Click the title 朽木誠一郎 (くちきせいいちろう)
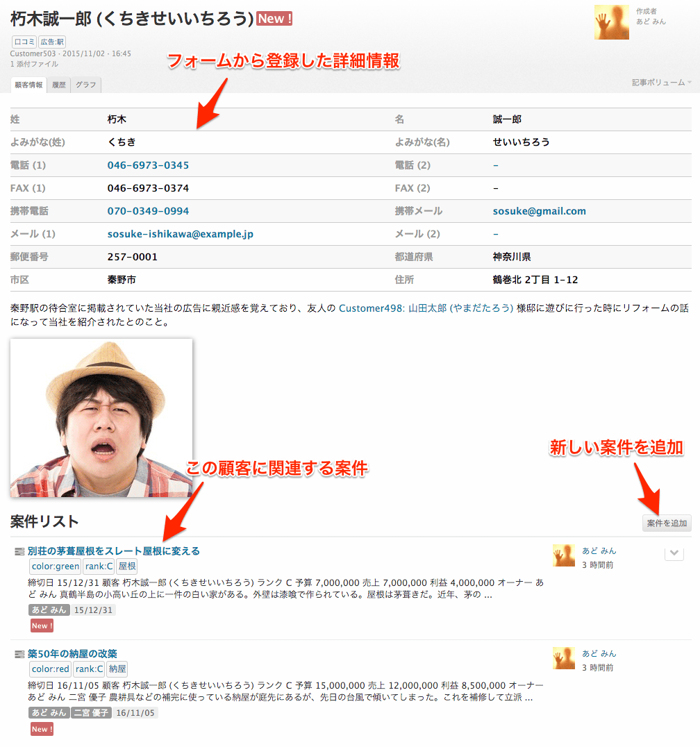700x747 pixels. (132, 19)
